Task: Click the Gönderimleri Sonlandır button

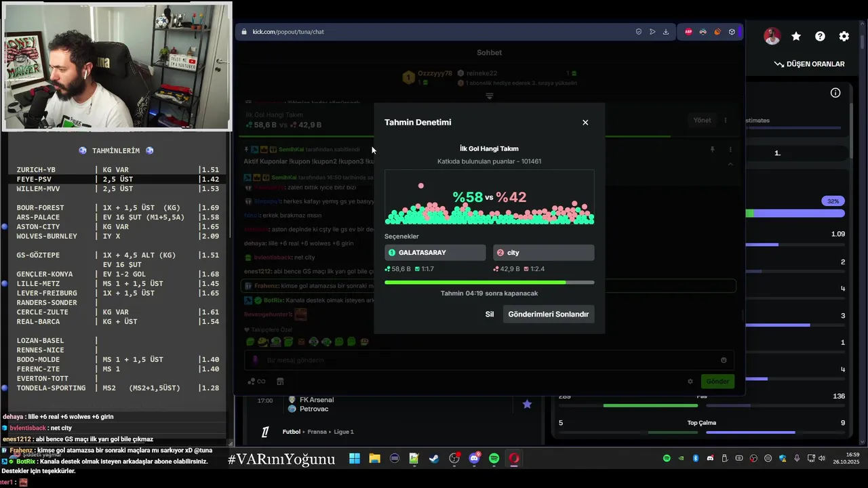Action: pos(549,314)
